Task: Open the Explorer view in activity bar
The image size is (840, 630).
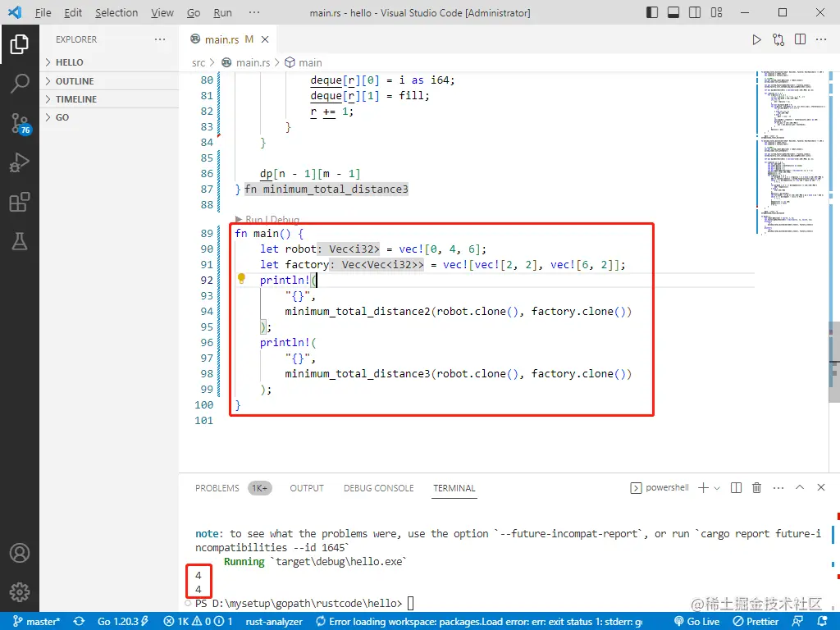Action: coord(20,44)
